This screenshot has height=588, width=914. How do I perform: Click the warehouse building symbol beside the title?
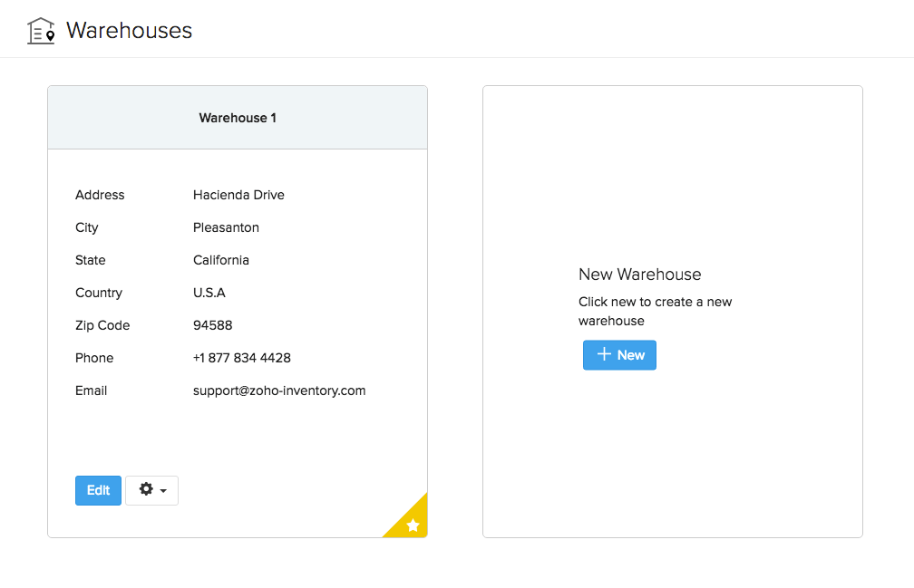tap(41, 30)
